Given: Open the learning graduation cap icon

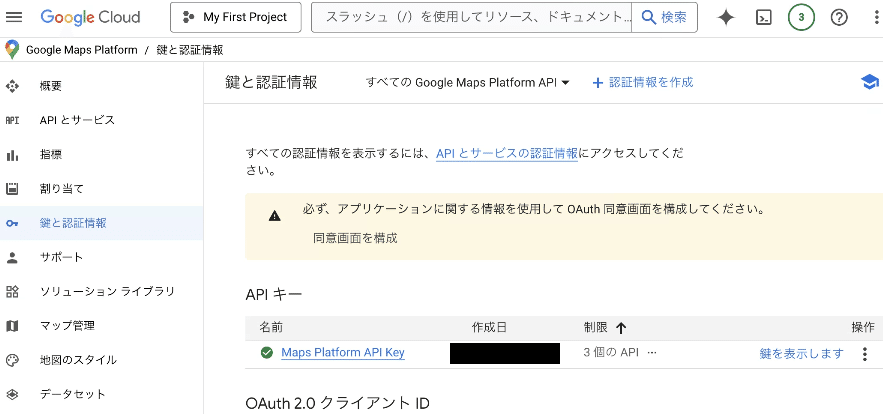Looking at the screenshot, I should (868, 82).
